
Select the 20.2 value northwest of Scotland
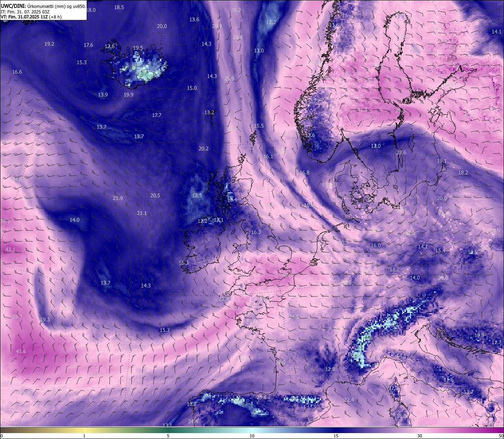coord(204,148)
